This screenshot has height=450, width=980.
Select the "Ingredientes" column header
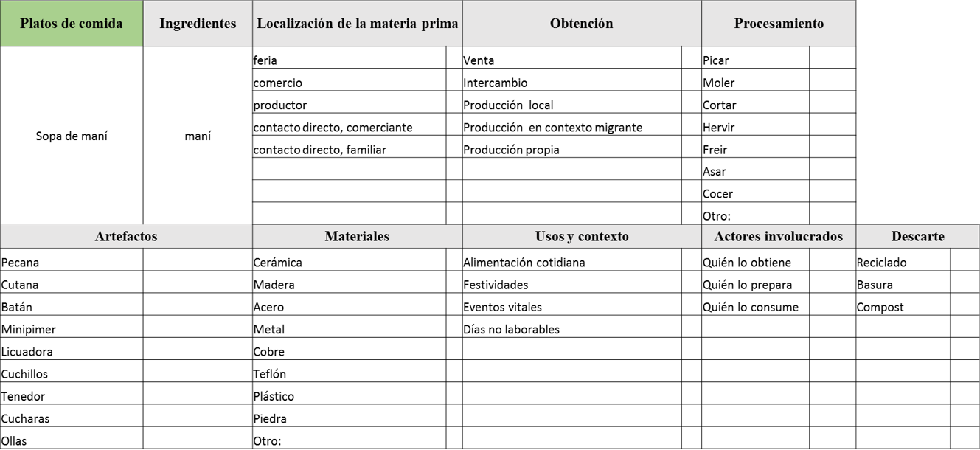(x=198, y=24)
